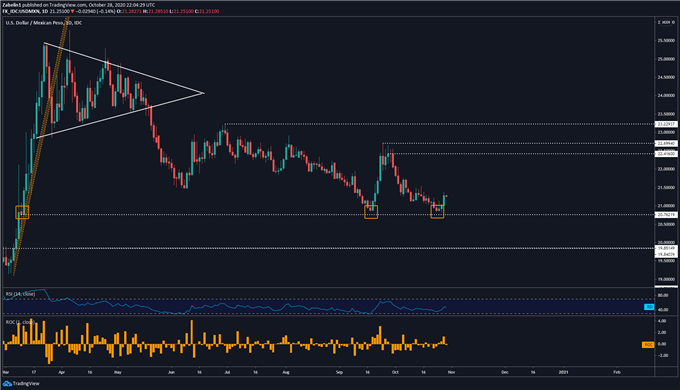
Task: Click the TradingView logo at bottom left
Action: [x=21, y=383]
